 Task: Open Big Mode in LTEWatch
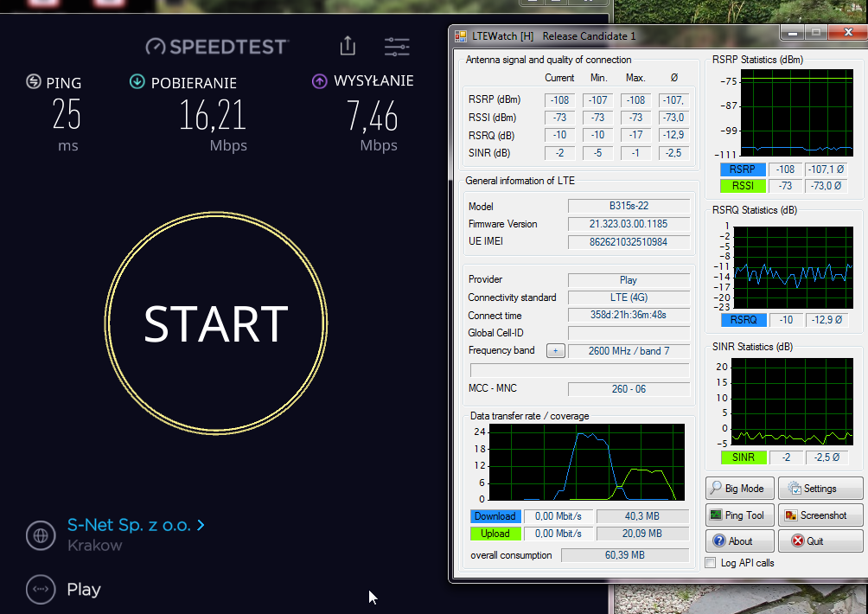pyautogui.click(x=739, y=489)
